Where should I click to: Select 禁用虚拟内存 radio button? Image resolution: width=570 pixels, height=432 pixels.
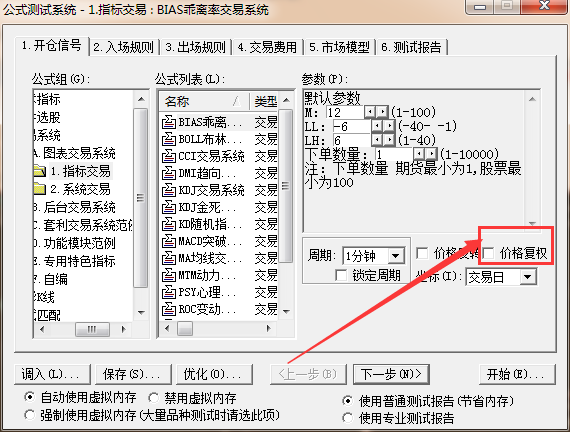click(x=154, y=398)
